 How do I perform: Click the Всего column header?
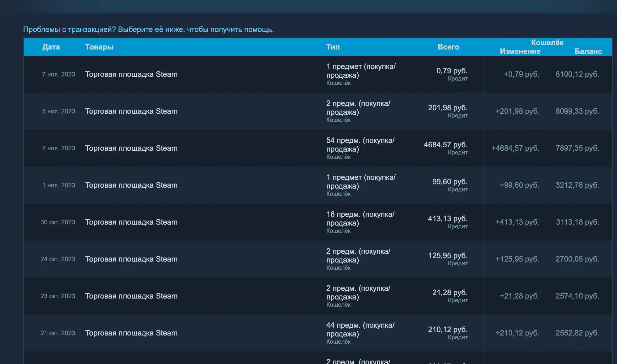(x=448, y=47)
